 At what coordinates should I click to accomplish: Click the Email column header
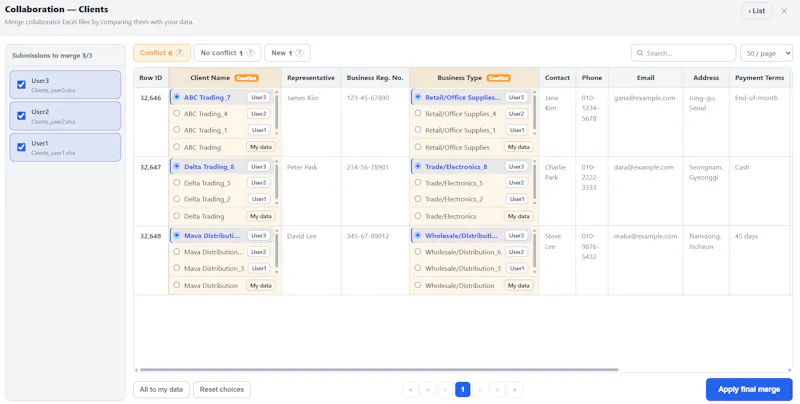click(x=645, y=78)
